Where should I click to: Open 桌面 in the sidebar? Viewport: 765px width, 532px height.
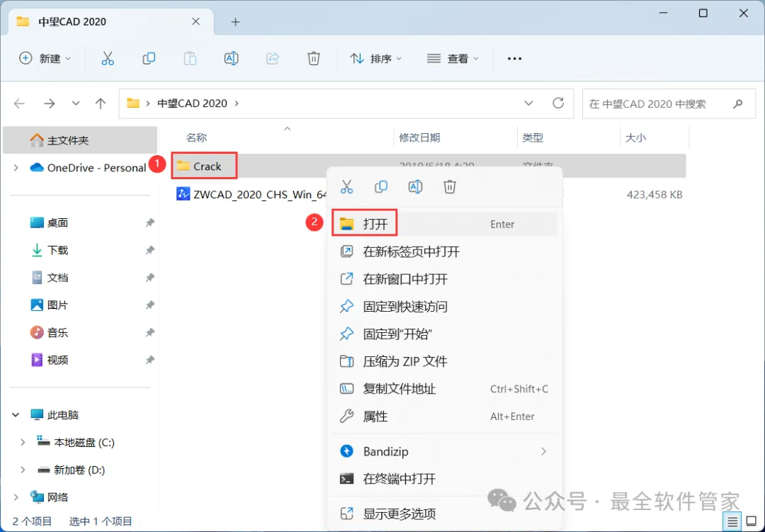click(57, 222)
